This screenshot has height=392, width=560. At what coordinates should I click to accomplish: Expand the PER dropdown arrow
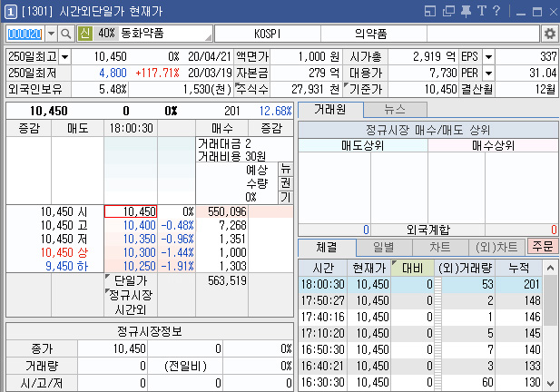[488, 73]
